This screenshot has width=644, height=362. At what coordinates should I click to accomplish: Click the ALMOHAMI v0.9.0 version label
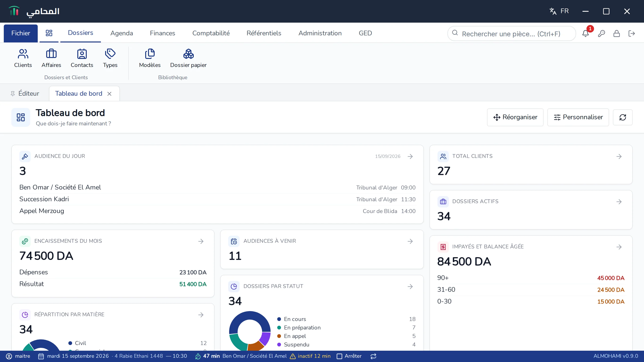click(615, 356)
